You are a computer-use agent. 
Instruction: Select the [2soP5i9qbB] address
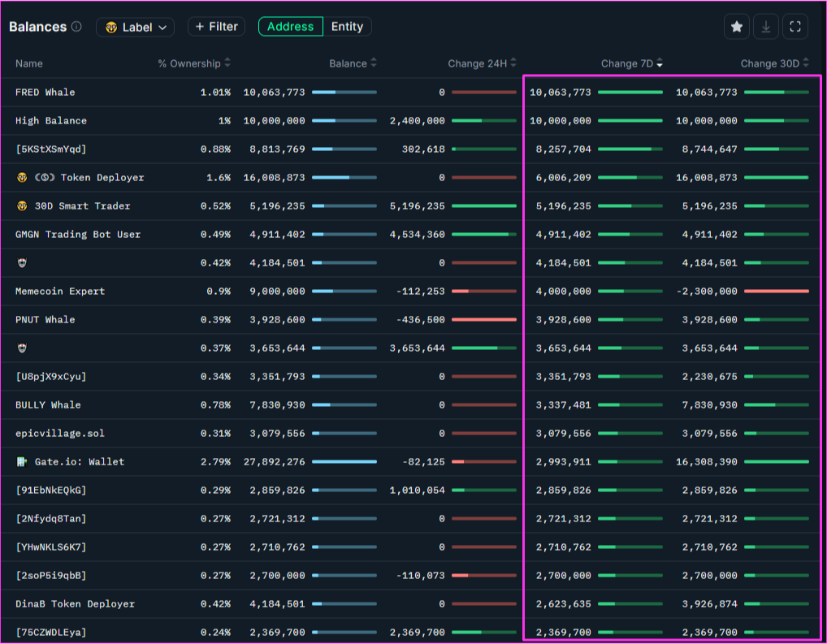51,576
